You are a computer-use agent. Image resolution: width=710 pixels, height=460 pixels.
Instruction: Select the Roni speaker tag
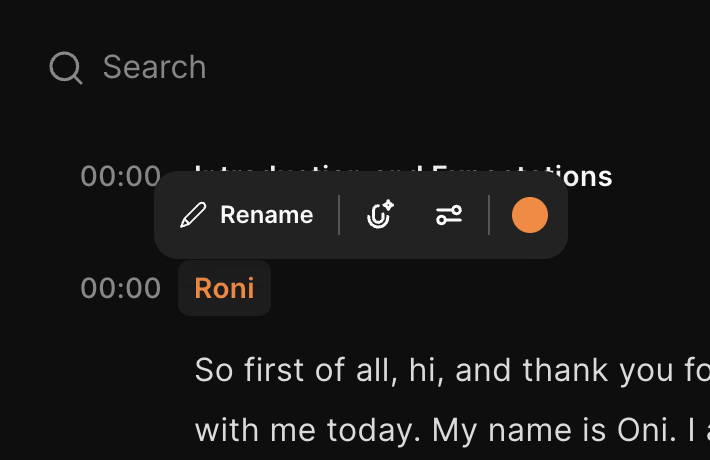(224, 289)
